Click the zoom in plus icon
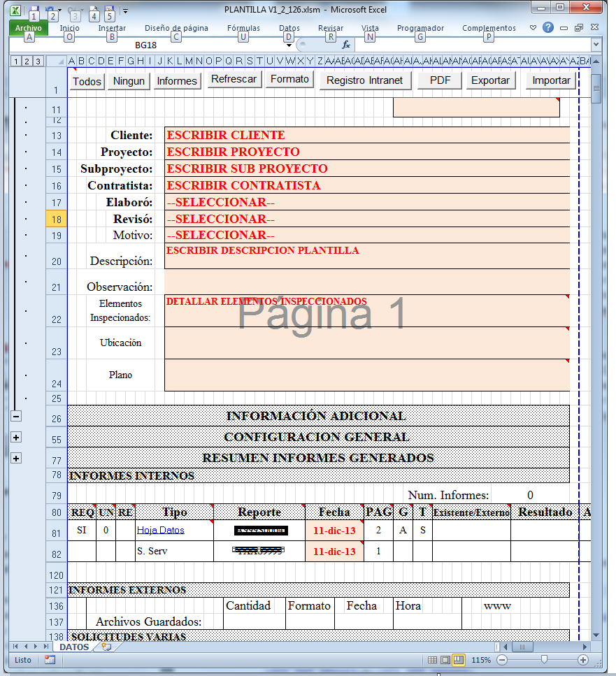Image resolution: width=616 pixels, height=676 pixels. coord(583,660)
